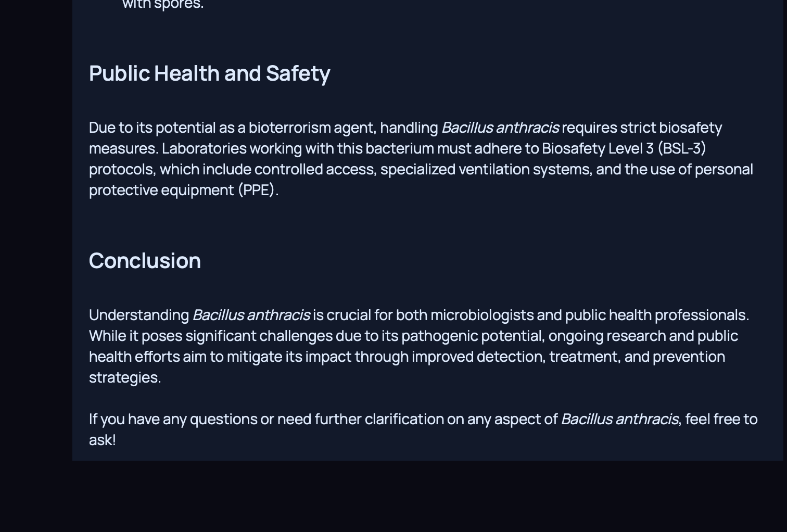Click the "pathogenic potential" phrase

[x=472, y=336]
